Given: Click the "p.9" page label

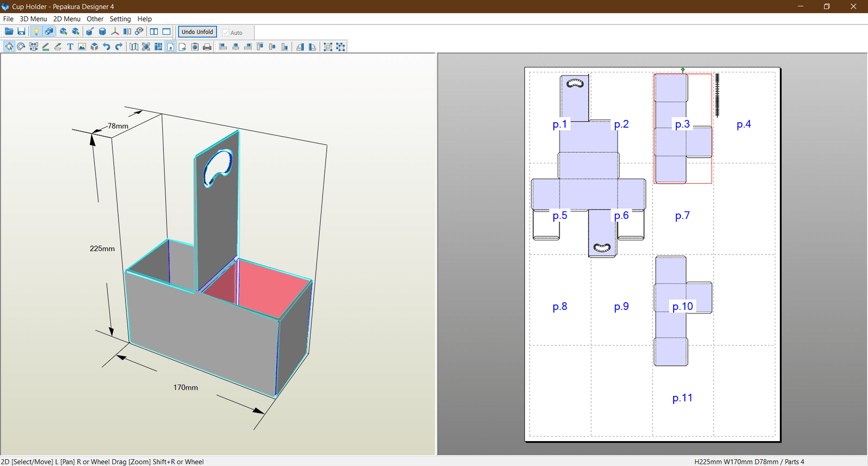Looking at the screenshot, I should pos(621,307).
